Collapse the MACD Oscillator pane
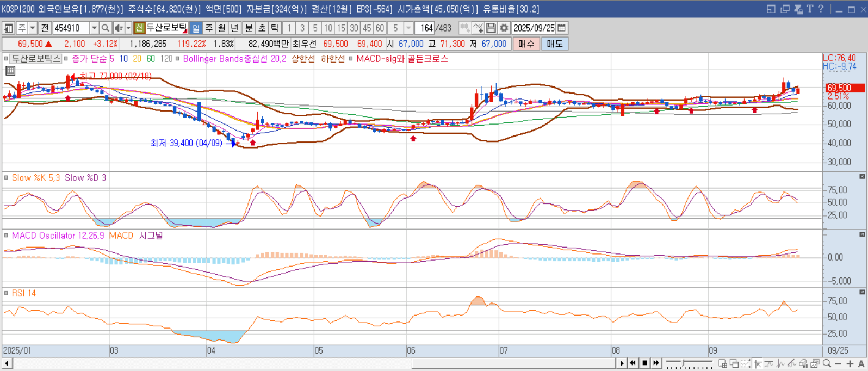The height and width of the screenshot is (371, 868). (x=862, y=234)
